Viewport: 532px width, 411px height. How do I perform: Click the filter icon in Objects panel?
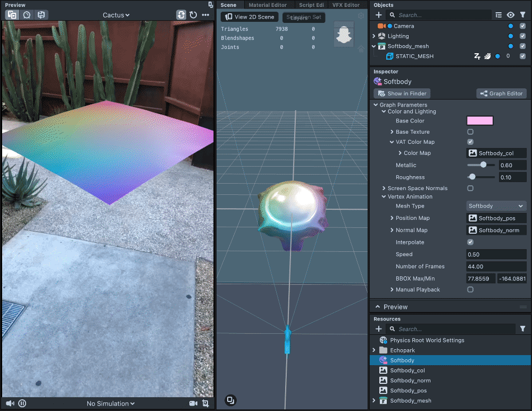click(522, 15)
